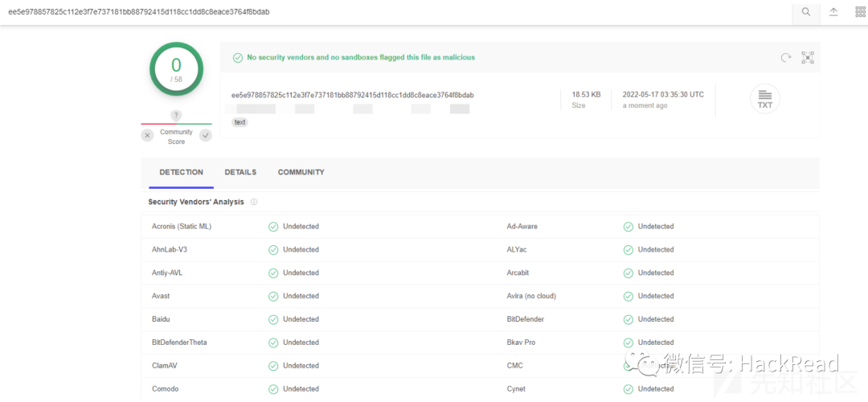Click the Ad-Aware undetected check icon
Screen dimensions: 868x402
point(628,227)
